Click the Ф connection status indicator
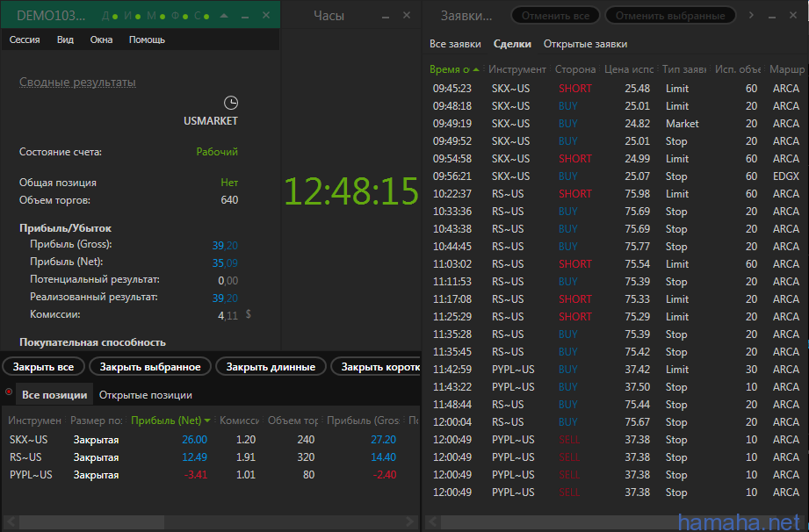The height and width of the screenshot is (532, 809). point(179,16)
